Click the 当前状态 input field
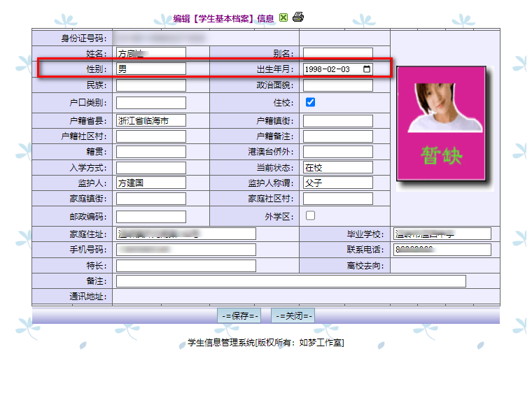The height and width of the screenshot is (405, 532). [337, 168]
